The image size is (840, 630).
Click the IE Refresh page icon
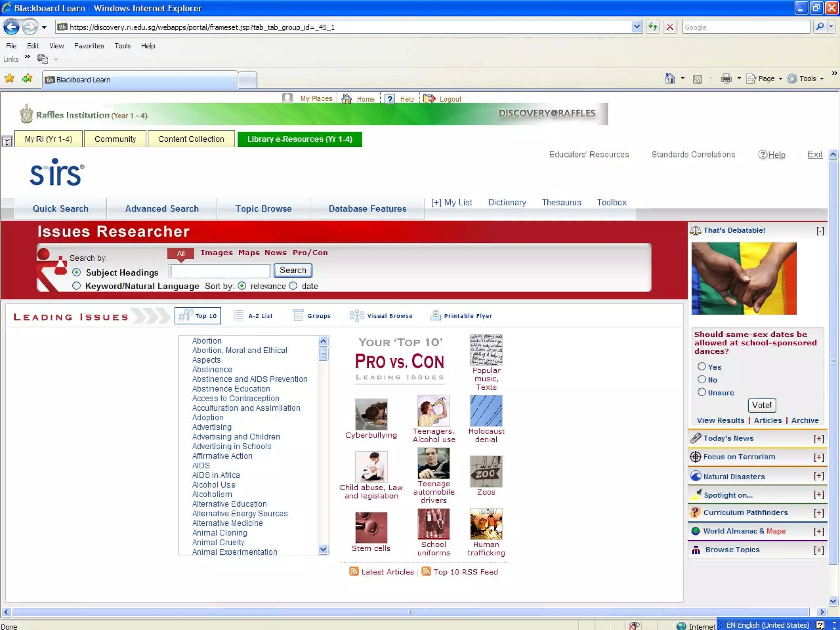pyautogui.click(x=653, y=27)
